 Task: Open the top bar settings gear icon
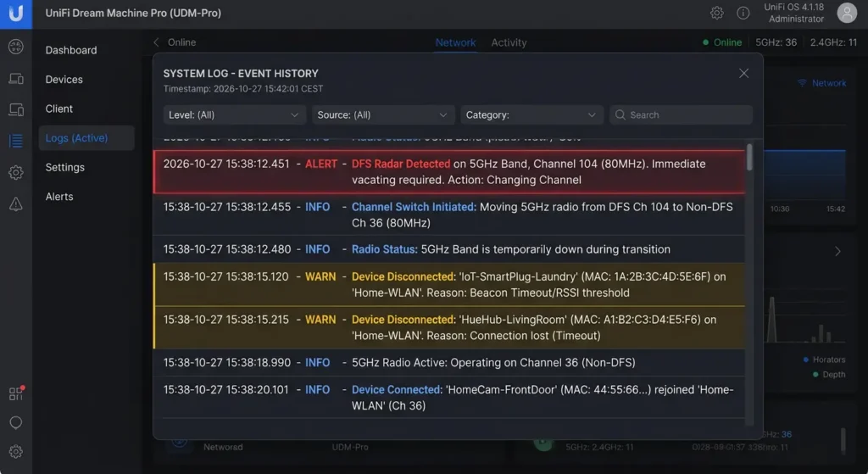coord(717,13)
